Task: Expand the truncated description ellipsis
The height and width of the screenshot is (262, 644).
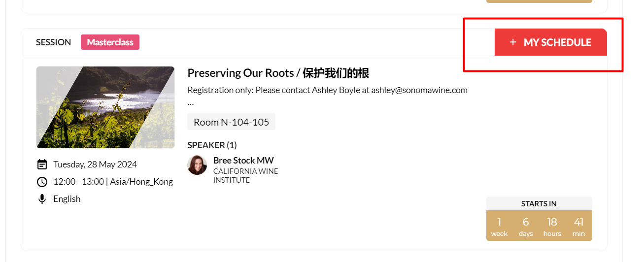Action: click(191, 103)
